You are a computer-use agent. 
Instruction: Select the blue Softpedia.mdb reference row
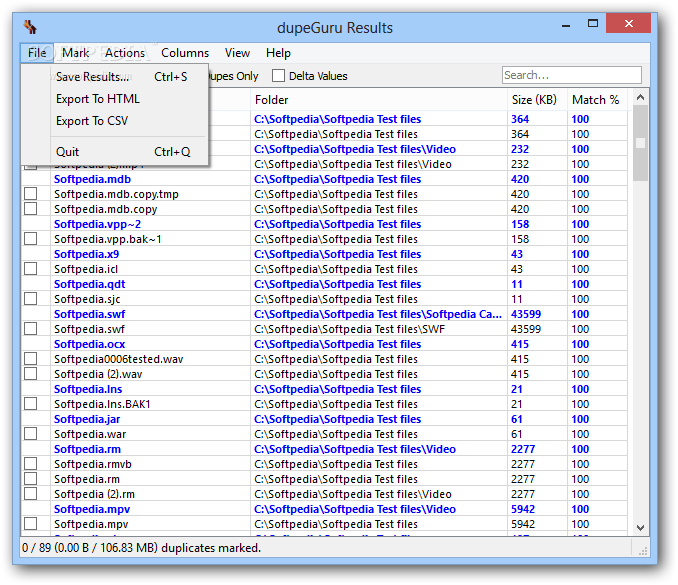click(x=324, y=179)
